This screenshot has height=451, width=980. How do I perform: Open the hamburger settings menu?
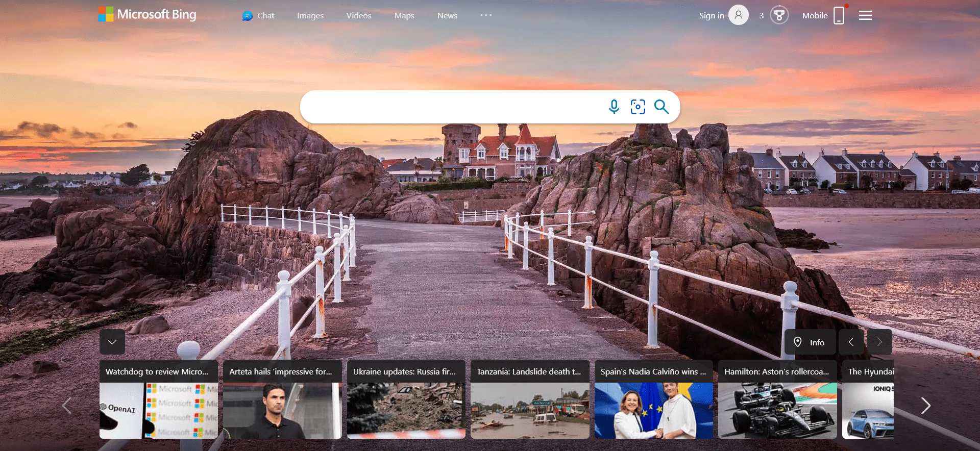pyautogui.click(x=865, y=15)
